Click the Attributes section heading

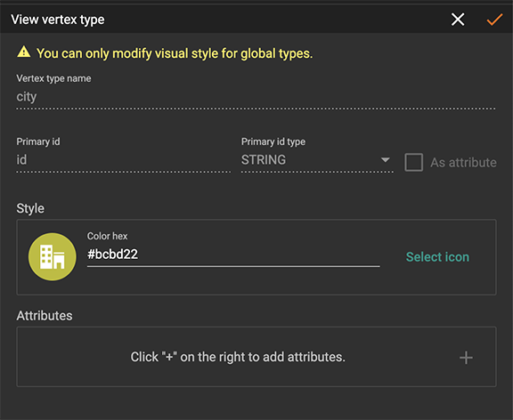pos(45,316)
